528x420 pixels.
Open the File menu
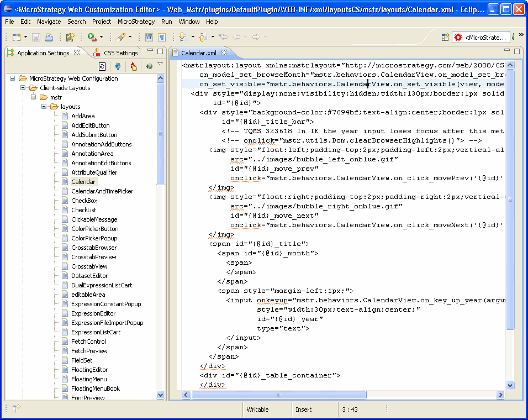(x=9, y=22)
